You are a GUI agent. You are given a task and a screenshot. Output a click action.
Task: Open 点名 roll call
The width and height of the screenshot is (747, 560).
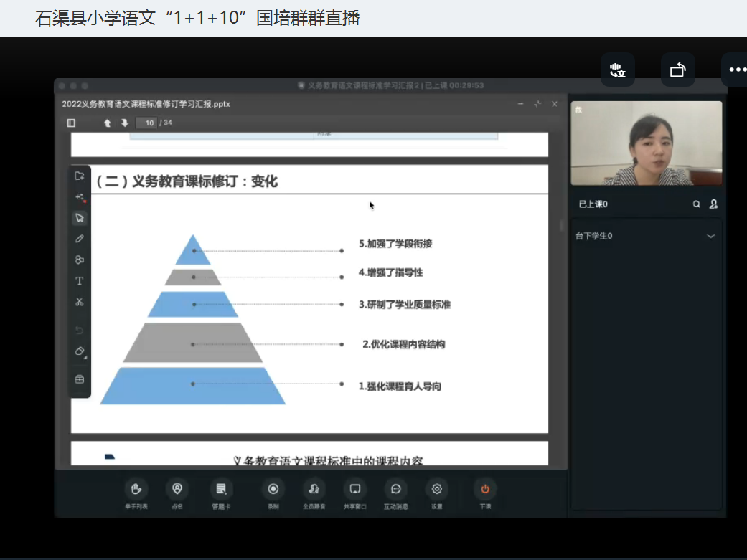(x=177, y=490)
